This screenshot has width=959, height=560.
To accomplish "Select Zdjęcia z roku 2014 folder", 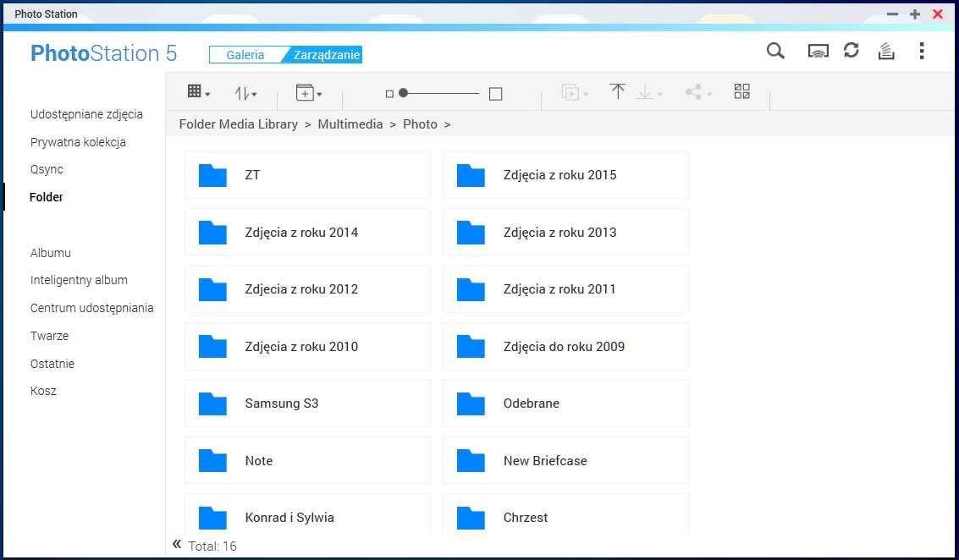I will (x=307, y=233).
